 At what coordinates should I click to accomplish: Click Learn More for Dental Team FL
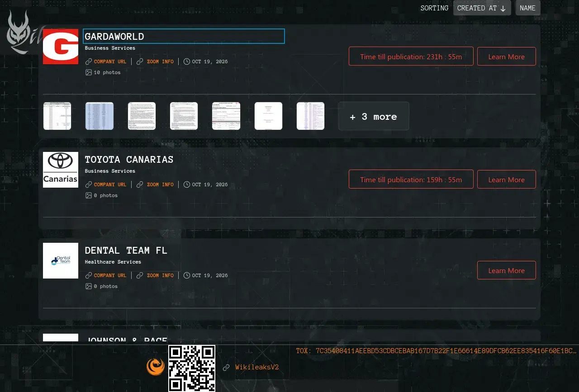507,270
